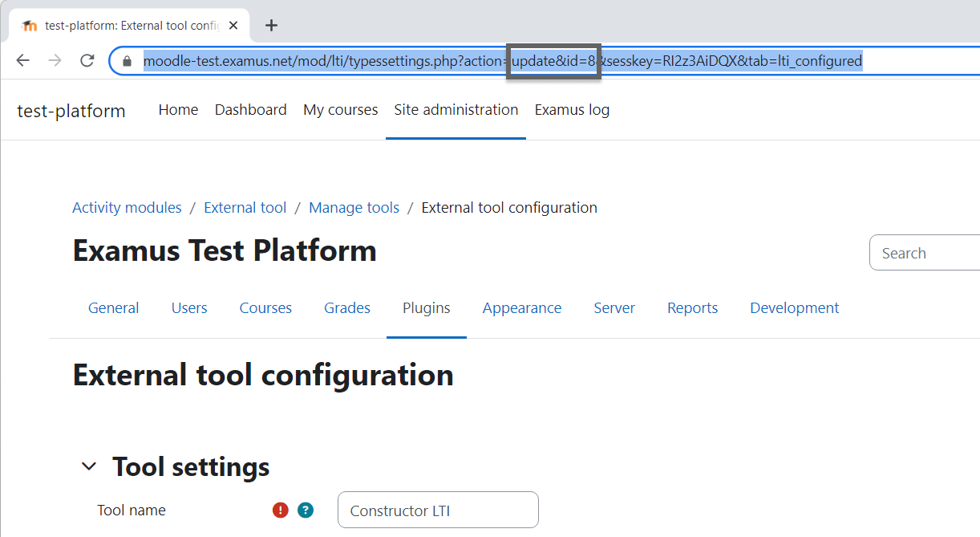Viewport: 980px width, 537px height.
Task: Click the browser back arrow
Action: pos(22,61)
